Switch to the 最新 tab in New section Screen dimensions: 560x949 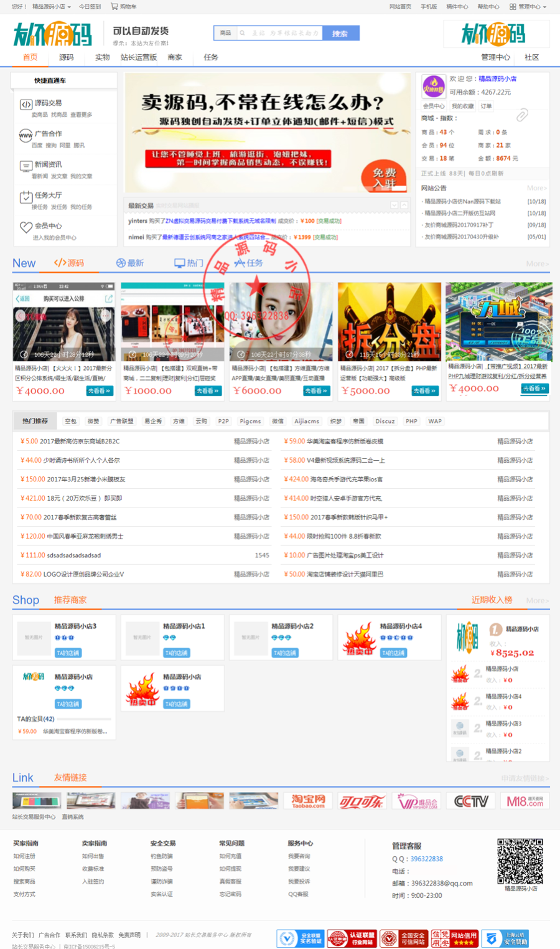pos(129,263)
